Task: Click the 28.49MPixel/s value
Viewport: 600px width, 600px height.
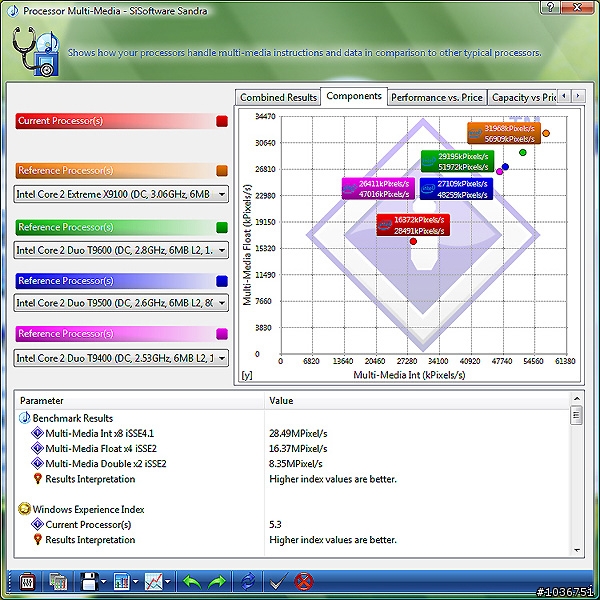Action: (x=298, y=434)
